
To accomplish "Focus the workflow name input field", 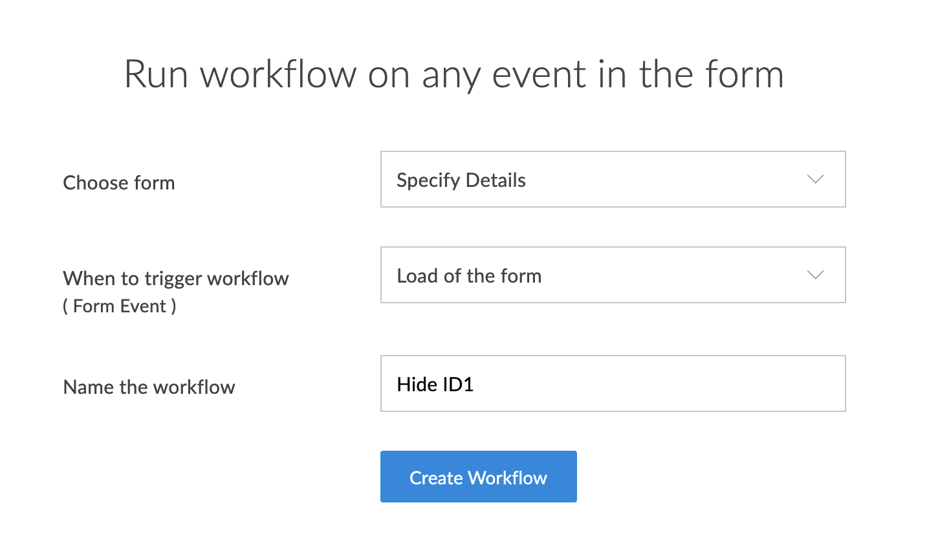I will coord(612,383).
